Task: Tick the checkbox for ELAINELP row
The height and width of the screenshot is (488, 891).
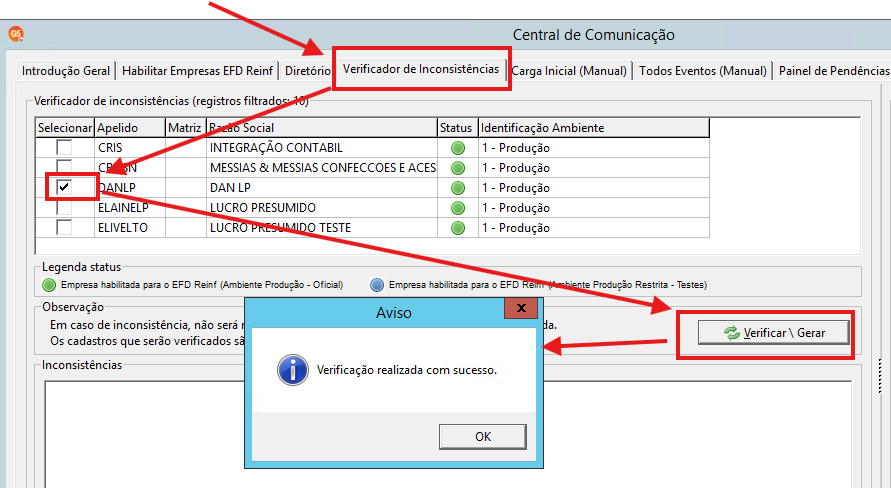Action: pyautogui.click(x=64, y=208)
